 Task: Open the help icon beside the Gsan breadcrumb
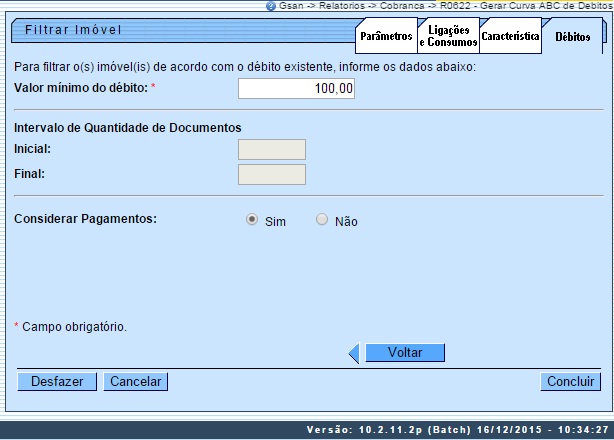pyautogui.click(x=271, y=6)
